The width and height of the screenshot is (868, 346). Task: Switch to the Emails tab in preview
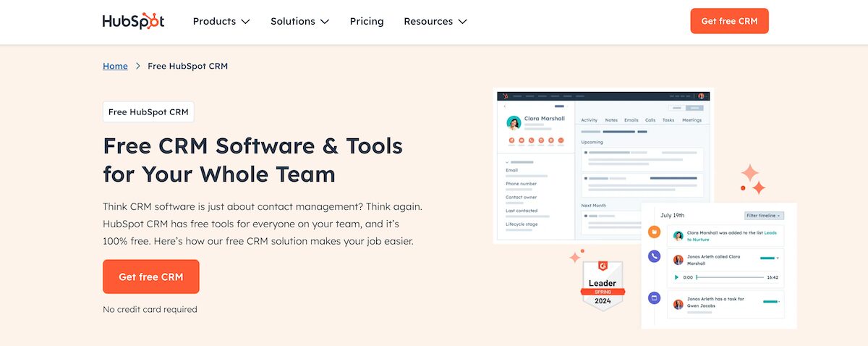[x=631, y=120]
